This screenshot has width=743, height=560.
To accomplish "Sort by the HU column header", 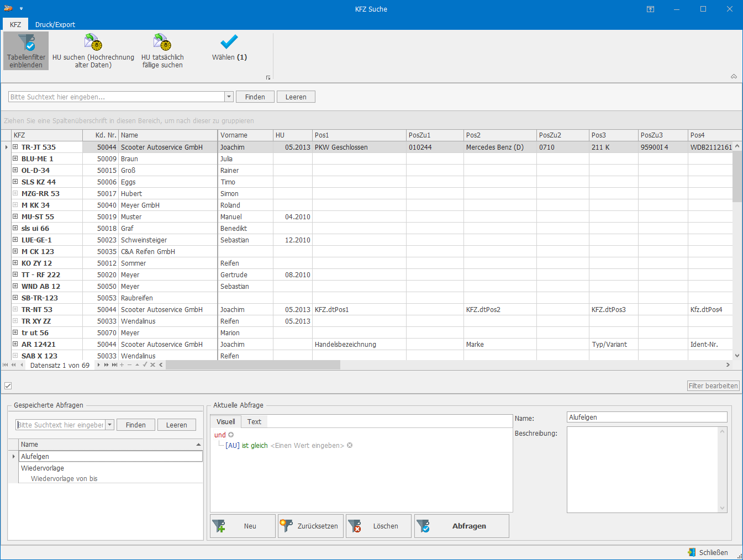I will pos(293,135).
